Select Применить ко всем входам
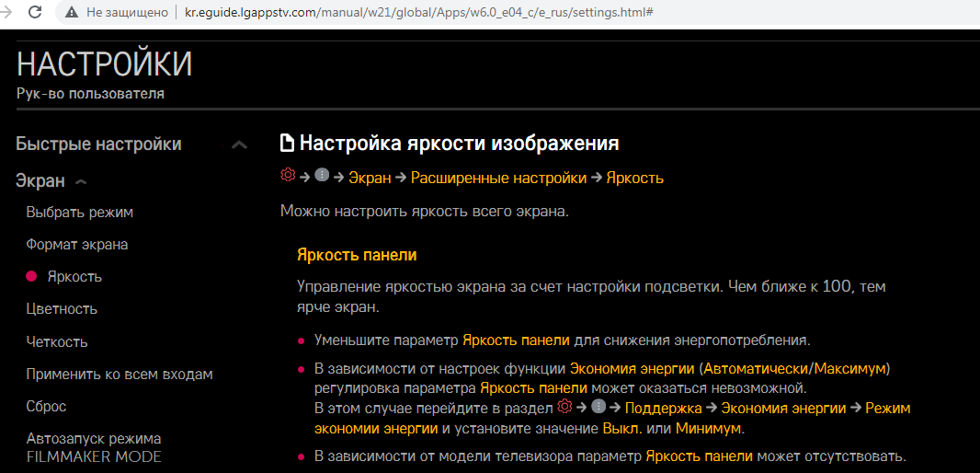The width and height of the screenshot is (980, 473). [120, 374]
